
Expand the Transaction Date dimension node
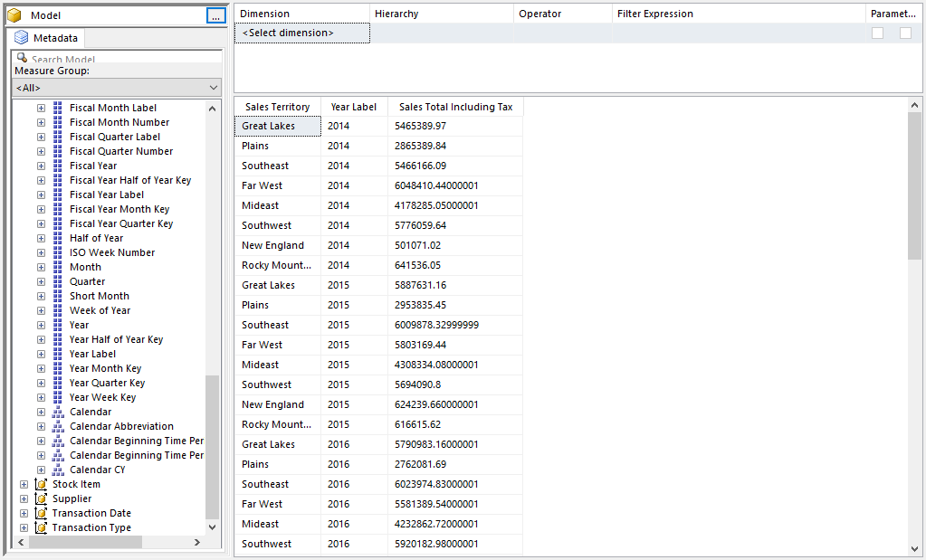pos(24,513)
